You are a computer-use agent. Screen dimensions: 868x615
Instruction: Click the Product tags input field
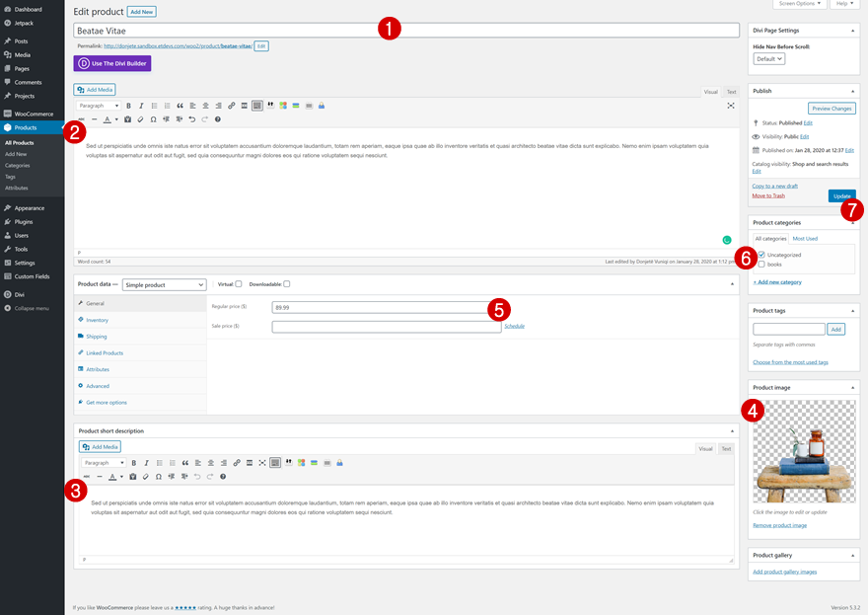pyautogui.click(x=789, y=330)
